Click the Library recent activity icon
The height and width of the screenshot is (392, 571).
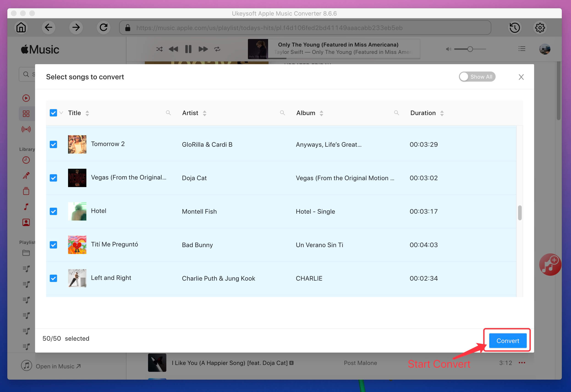point(26,160)
